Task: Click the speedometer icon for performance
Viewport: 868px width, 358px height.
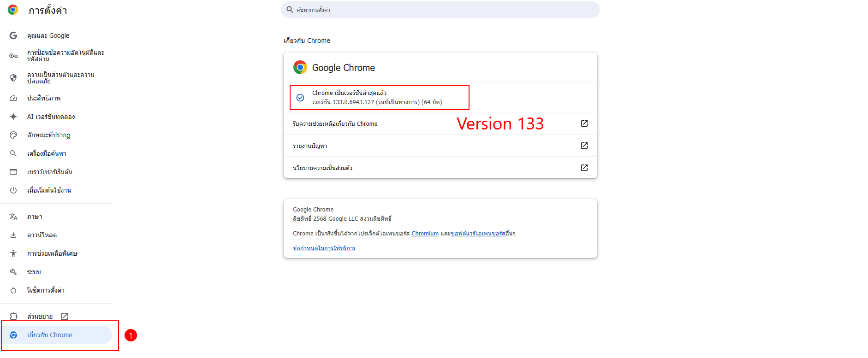Action: coord(13,98)
